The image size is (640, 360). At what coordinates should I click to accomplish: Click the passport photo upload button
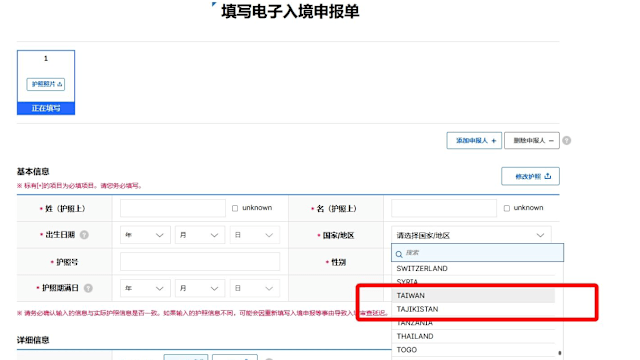point(46,84)
